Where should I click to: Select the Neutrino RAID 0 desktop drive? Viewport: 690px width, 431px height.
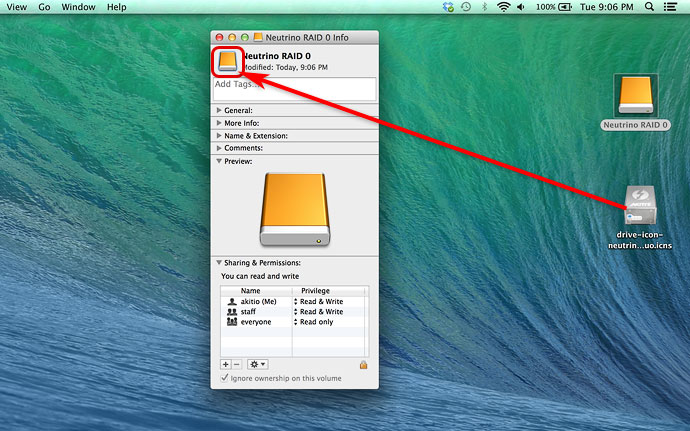[x=636, y=97]
